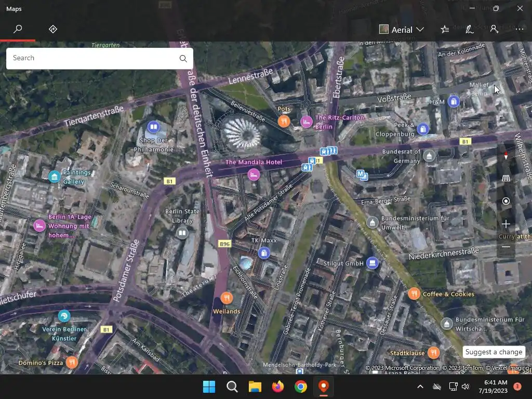Screen dimensions: 532x399
Task: Select the H&M shopping pin
Action: coord(454,101)
